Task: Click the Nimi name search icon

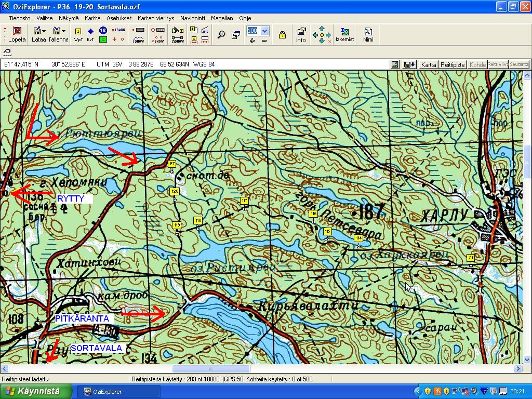Action: (368, 35)
